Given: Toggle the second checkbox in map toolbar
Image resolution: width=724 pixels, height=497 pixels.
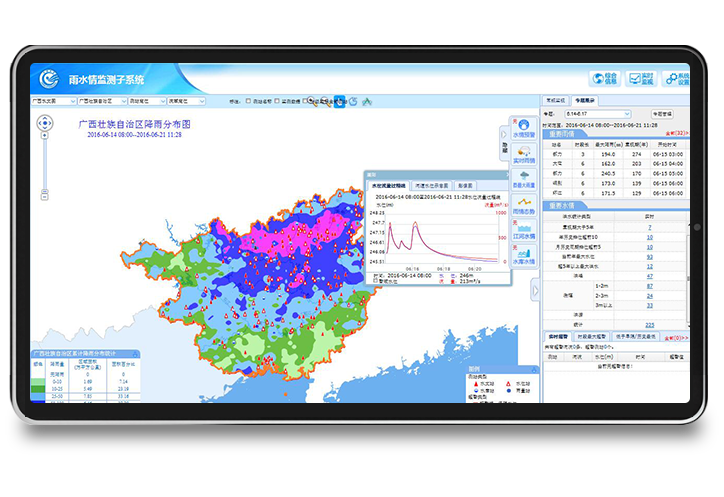Looking at the screenshot, I should click(x=278, y=101).
